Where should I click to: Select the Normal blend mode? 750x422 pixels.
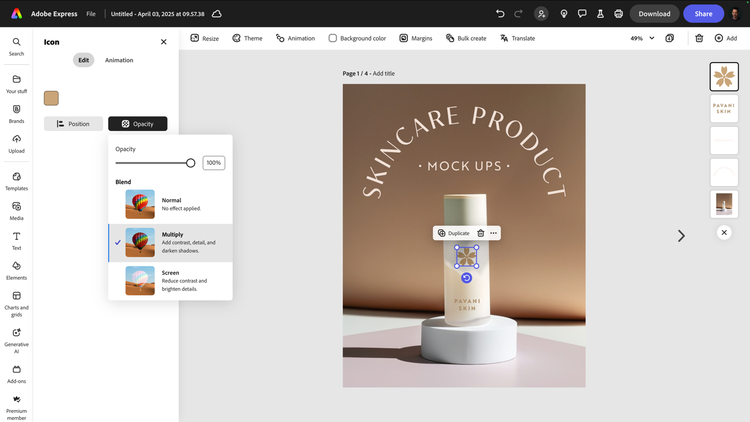(170, 205)
